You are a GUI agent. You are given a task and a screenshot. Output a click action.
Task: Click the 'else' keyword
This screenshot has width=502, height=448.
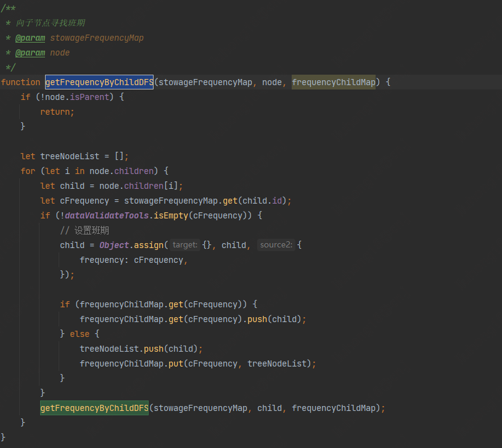click(80, 334)
